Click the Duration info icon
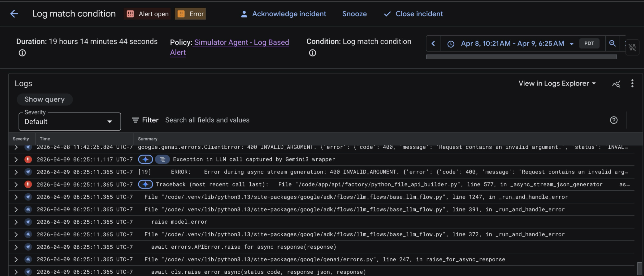The width and height of the screenshot is (644, 276). click(x=22, y=53)
